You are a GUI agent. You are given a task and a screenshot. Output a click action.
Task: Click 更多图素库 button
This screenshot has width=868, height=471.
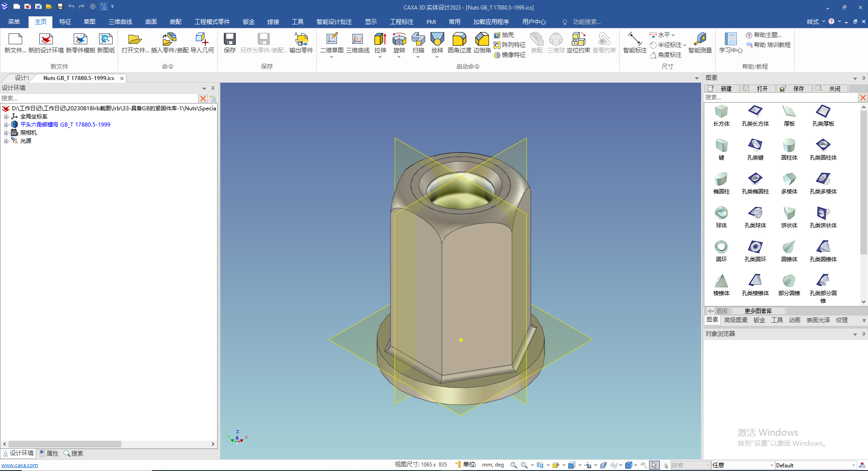coord(758,311)
